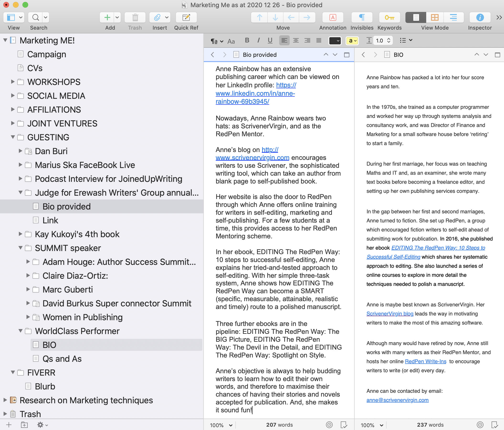The image size is (504, 430).
Task: Go forward in the Bio provided editor history
Action: coord(225,55)
